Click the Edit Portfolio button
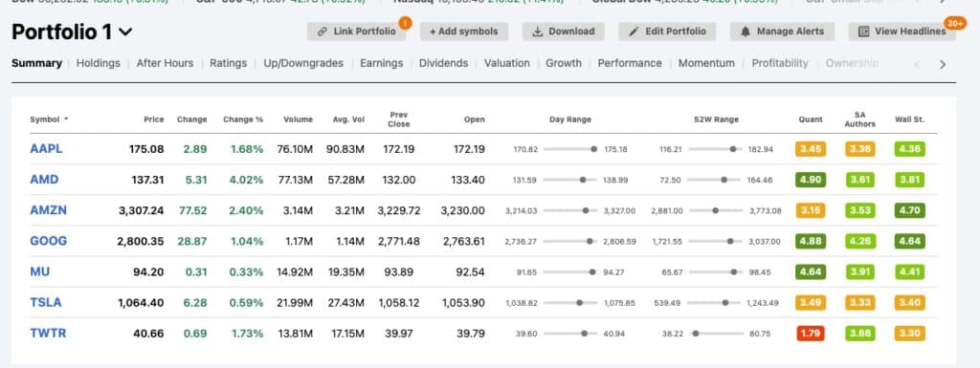Screen dimensions: 980x368 tap(667, 32)
